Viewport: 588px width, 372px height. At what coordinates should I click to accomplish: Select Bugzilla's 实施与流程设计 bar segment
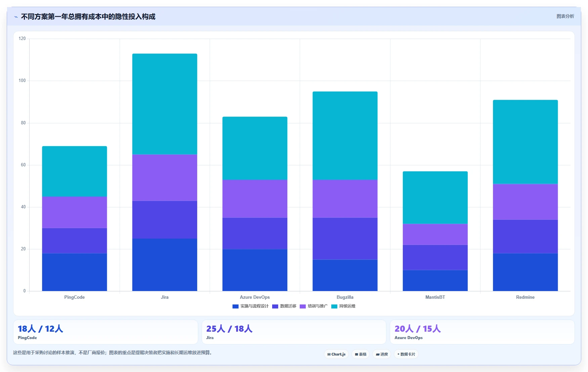click(345, 275)
